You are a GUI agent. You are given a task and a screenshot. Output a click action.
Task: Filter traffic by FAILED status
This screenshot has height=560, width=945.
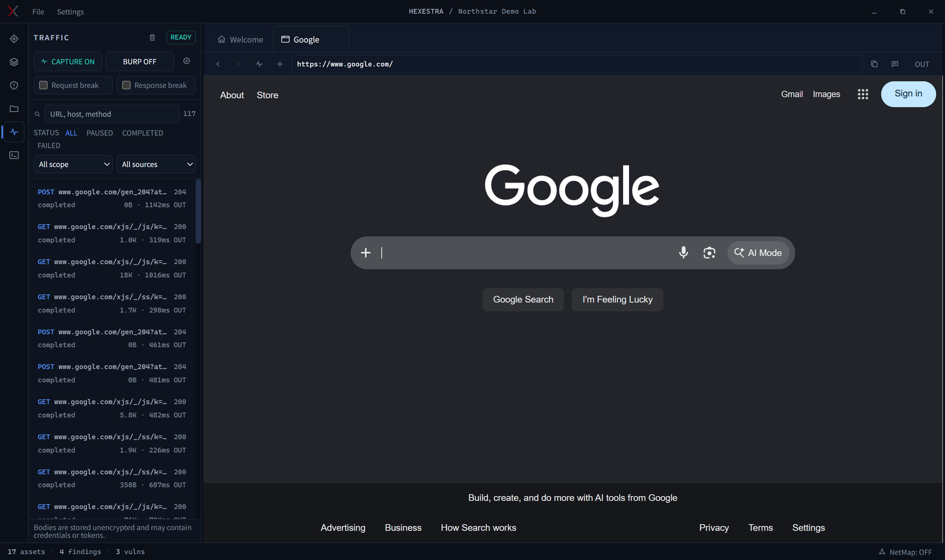click(x=49, y=145)
